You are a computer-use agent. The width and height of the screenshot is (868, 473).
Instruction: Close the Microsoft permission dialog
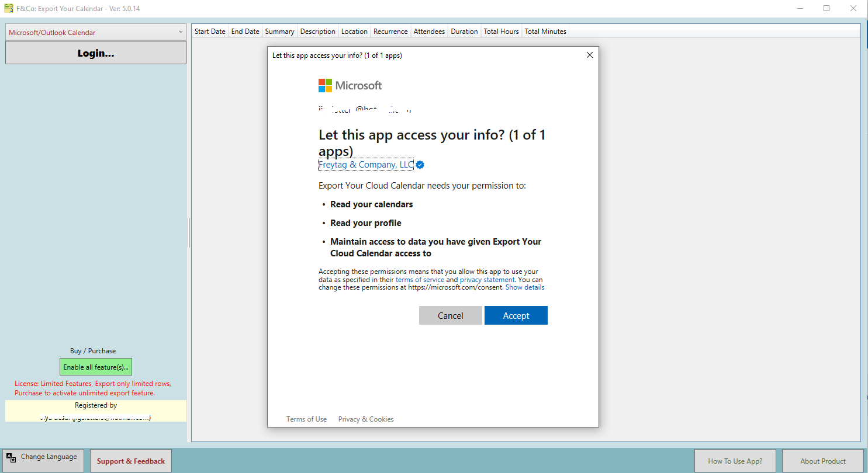point(589,55)
